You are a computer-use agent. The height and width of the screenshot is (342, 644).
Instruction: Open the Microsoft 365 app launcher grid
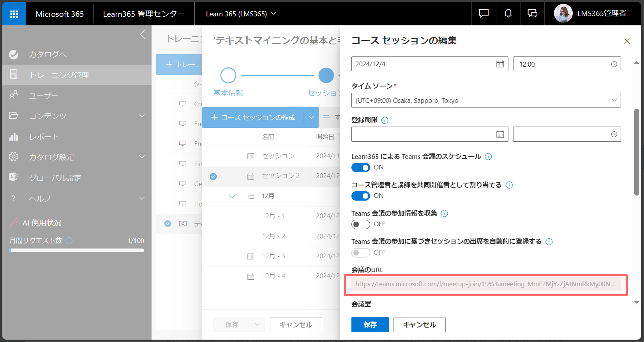pyautogui.click(x=14, y=14)
